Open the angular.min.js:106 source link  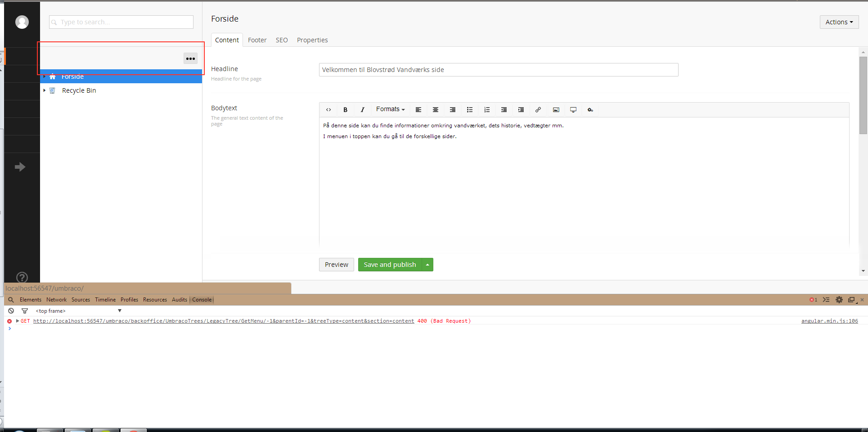pos(829,321)
